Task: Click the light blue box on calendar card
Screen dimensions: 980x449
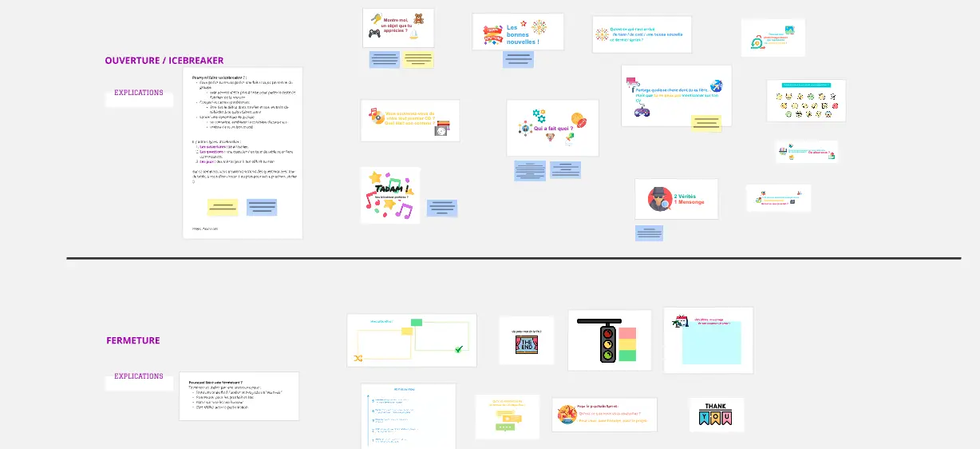Action: click(712, 342)
